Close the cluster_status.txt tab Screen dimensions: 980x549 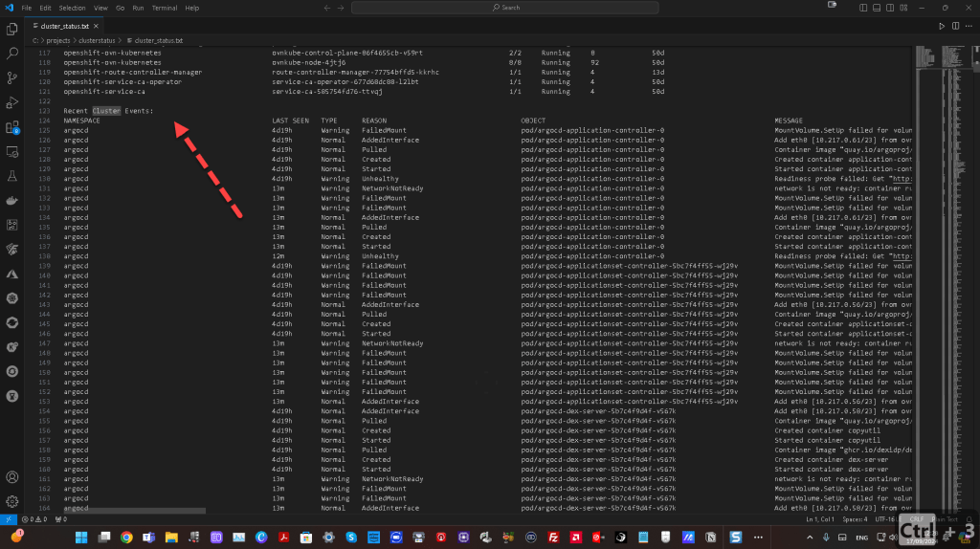pyautogui.click(x=96, y=26)
